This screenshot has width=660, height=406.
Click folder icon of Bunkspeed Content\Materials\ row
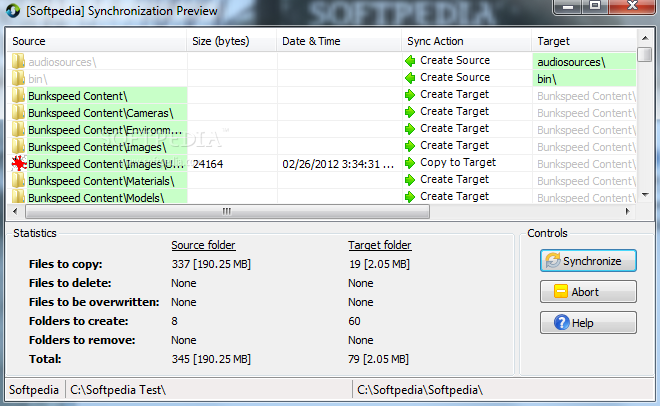18,180
